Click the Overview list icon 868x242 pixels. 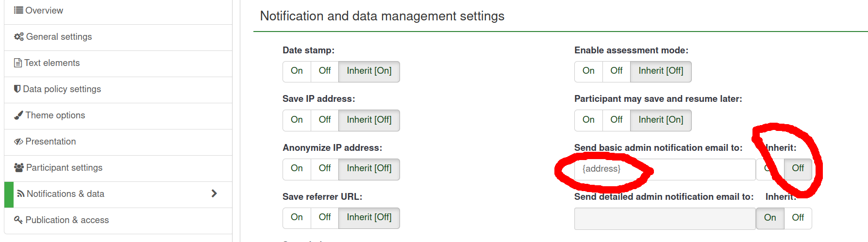18,10
